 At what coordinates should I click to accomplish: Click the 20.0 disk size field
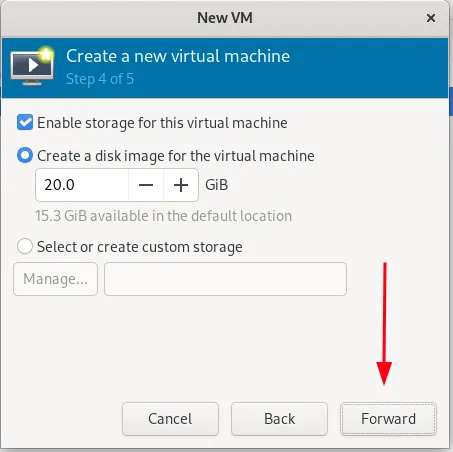82,185
